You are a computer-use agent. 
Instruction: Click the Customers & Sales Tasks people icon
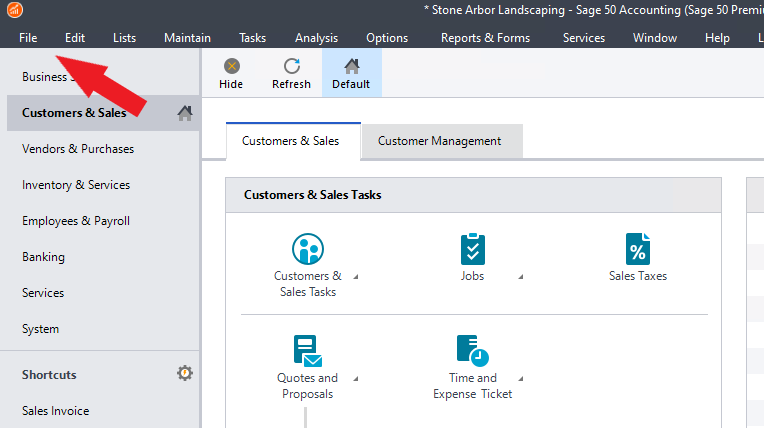coord(308,249)
